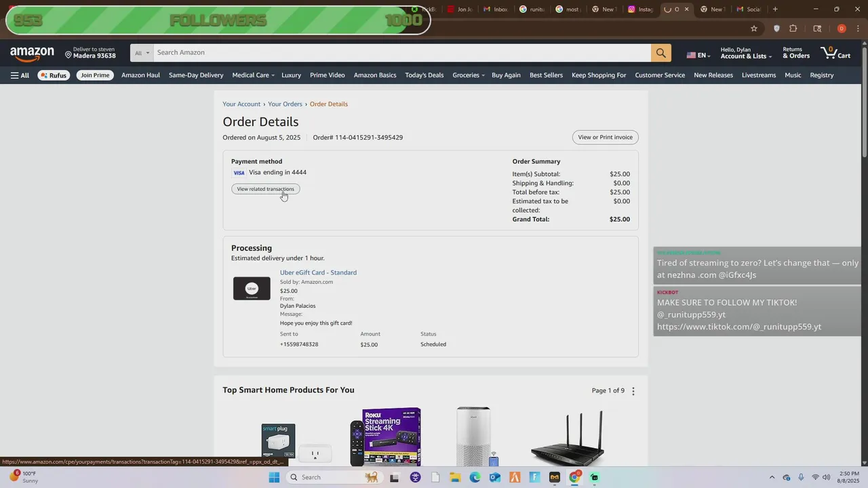This screenshot has width=868, height=488.
Task: Open the browser extensions puzzle icon
Action: click(793, 28)
